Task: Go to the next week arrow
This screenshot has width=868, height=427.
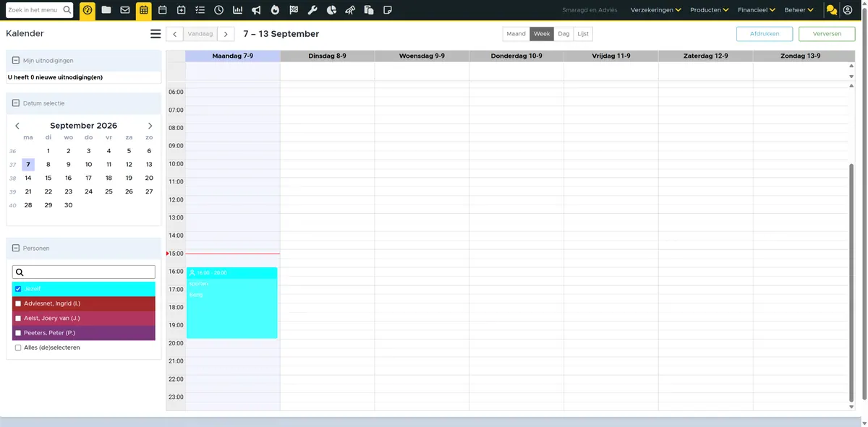Action: coord(226,34)
